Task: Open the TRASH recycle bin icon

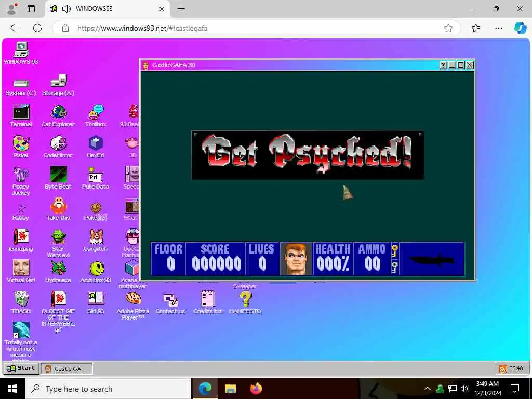Action: point(21,302)
